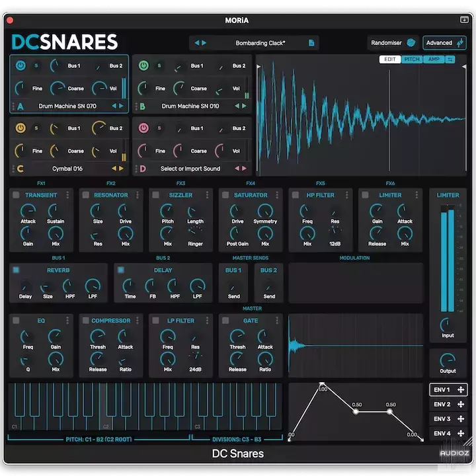
Task: Open Bombarding Clack preset name
Action: coord(260,43)
